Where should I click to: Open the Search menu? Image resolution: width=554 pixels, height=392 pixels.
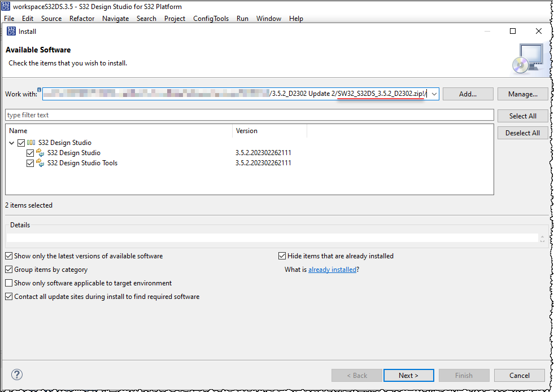point(146,19)
